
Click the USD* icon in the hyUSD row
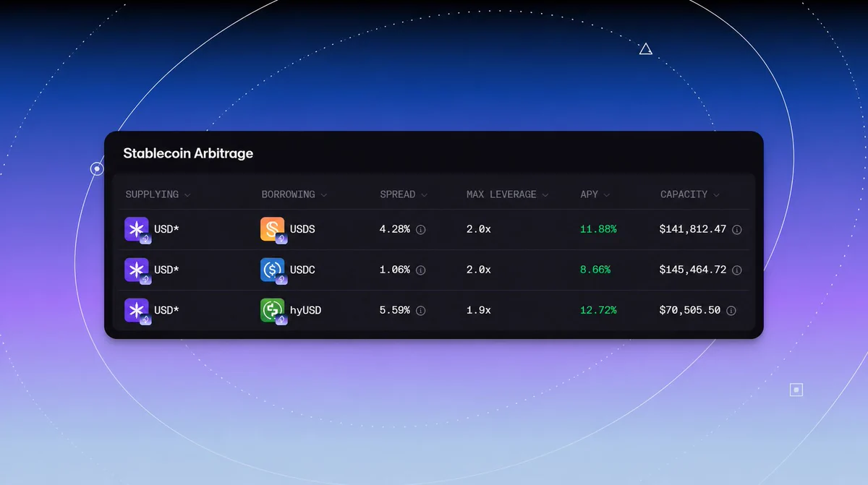(137, 311)
